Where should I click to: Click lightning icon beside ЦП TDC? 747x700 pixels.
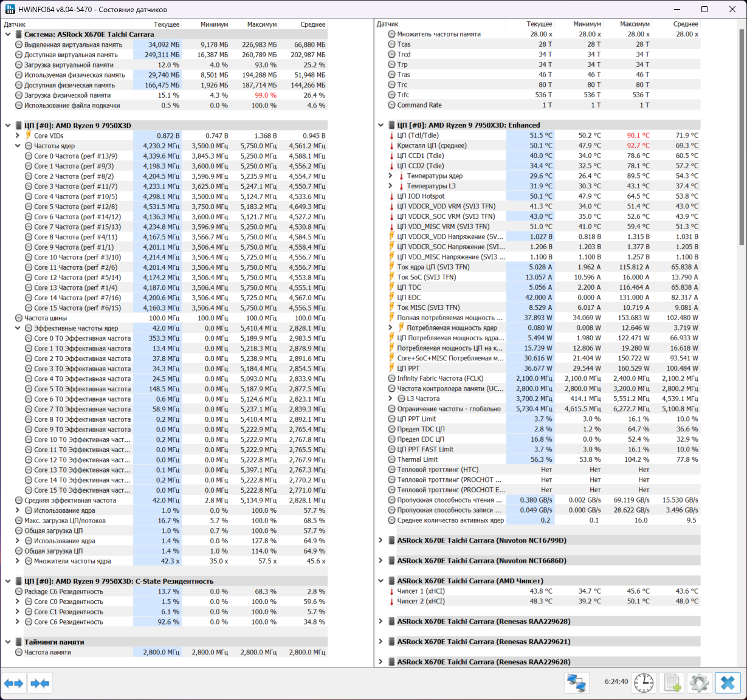[391, 287]
